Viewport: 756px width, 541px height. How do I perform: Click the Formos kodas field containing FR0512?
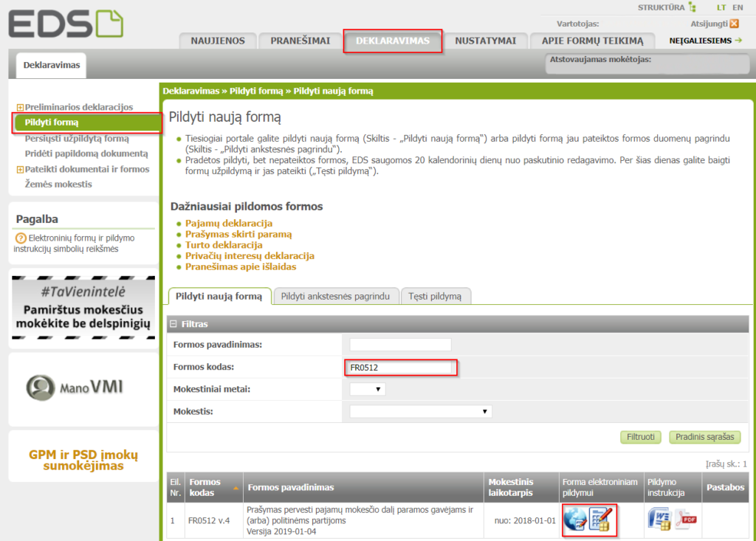coord(400,368)
